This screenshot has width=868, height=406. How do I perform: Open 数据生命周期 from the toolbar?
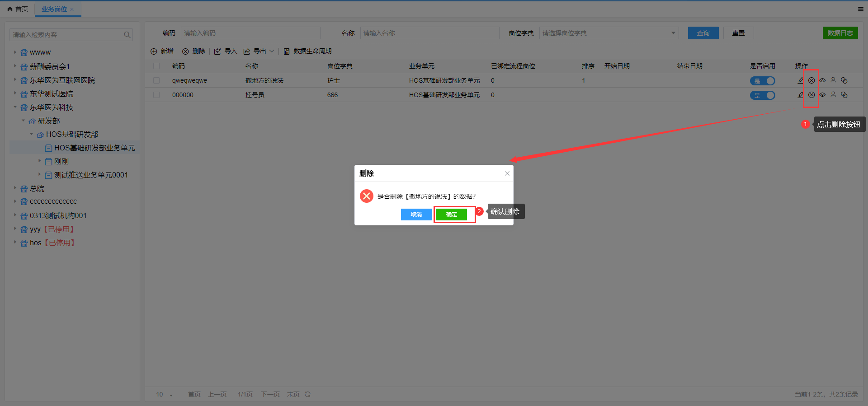click(x=308, y=51)
